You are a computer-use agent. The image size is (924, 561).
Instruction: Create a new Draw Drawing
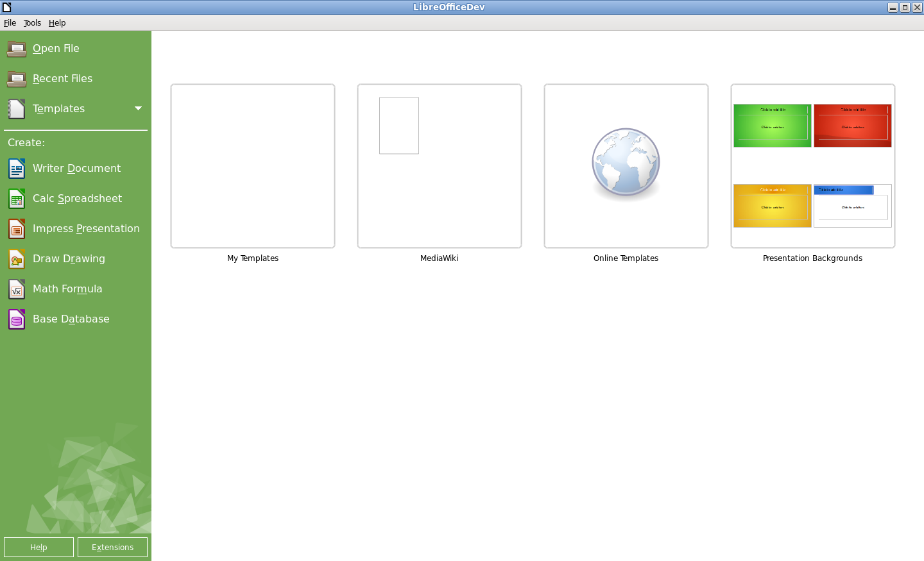68,259
